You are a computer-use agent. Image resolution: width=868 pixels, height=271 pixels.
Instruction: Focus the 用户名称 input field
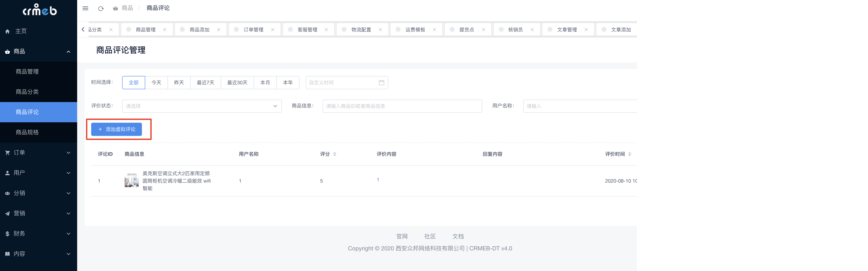click(x=580, y=106)
